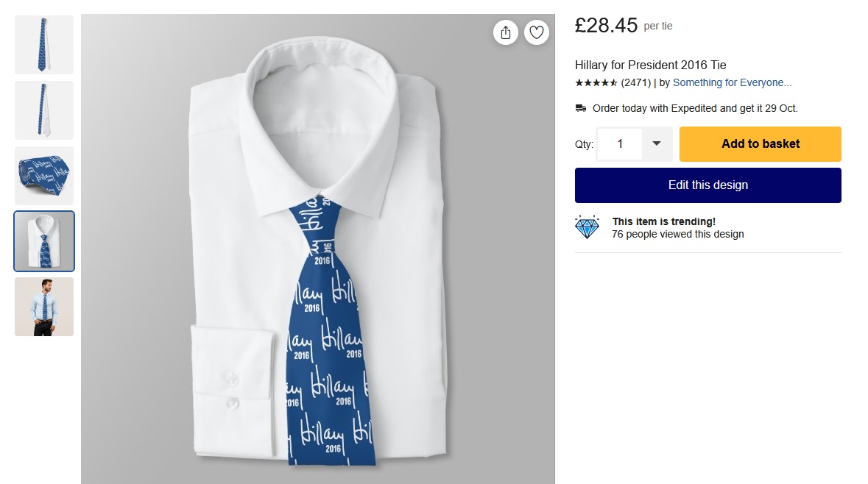View the rolled-up tie thumbnail
The image size is (868, 484).
click(44, 176)
